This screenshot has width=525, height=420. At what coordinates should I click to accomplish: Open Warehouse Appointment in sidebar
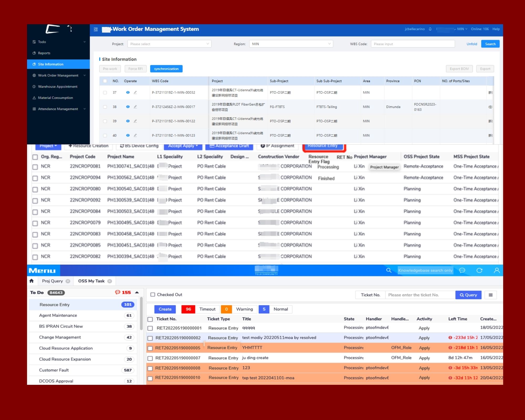coord(57,87)
